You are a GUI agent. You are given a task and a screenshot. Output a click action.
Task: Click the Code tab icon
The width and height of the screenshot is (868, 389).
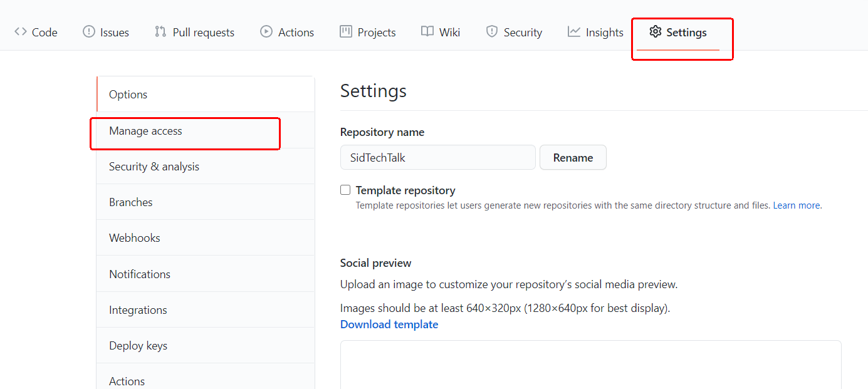tap(19, 31)
